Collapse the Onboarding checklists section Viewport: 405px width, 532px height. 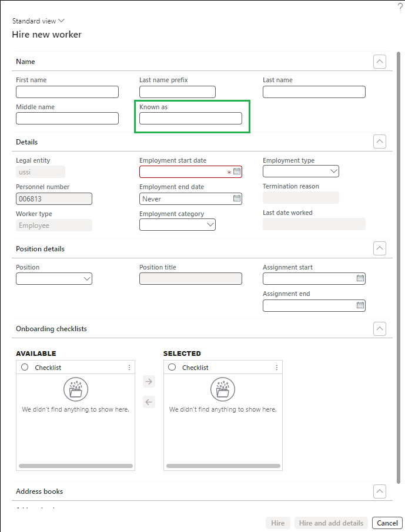tap(380, 329)
